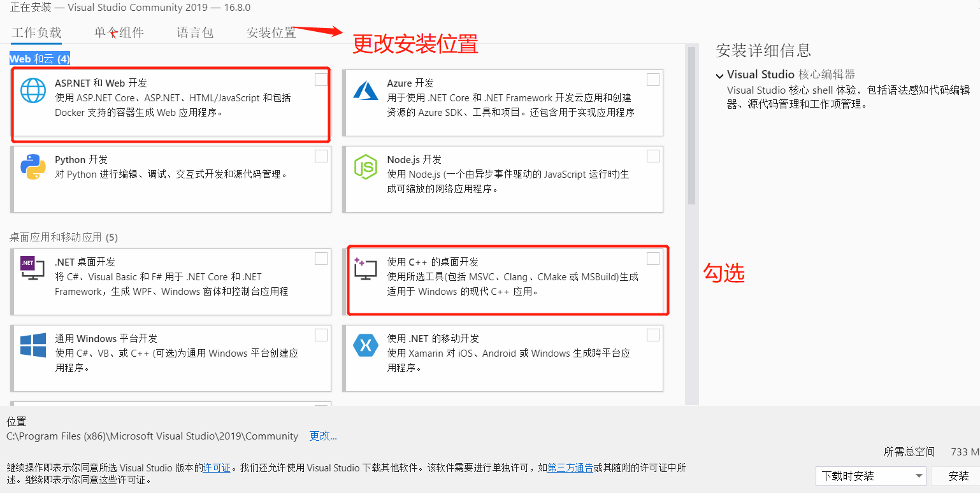Select the ASP.NET 和 Web 开发 title
Viewport: 980px width, 493px height.
coord(101,83)
